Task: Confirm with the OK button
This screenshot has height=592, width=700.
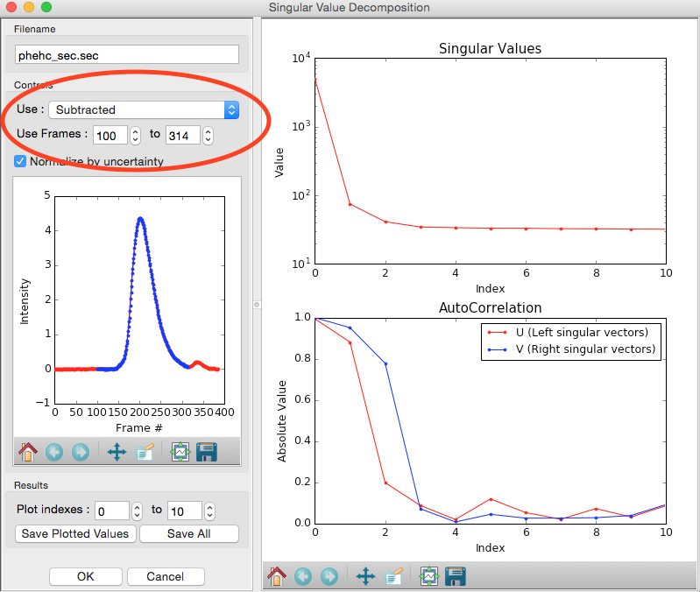Action: click(86, 576)
